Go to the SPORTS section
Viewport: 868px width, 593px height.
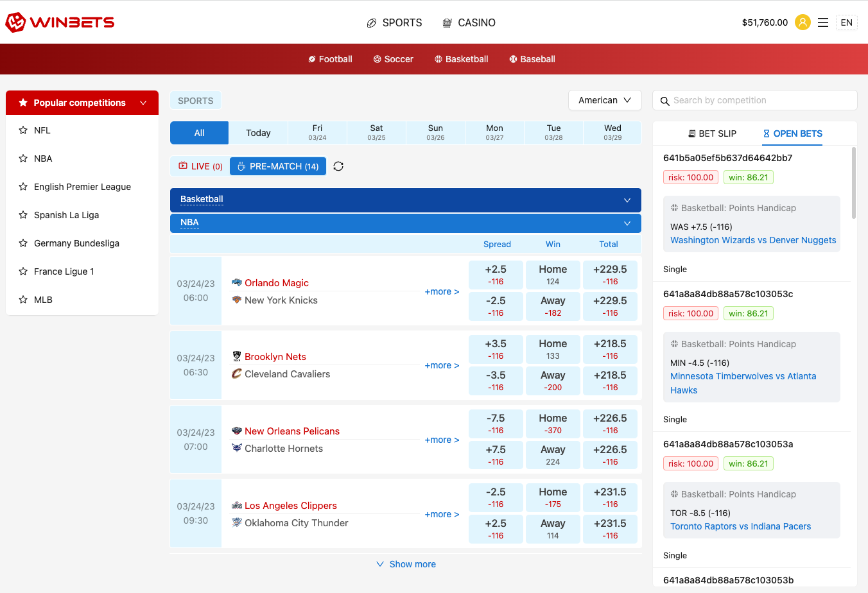[394, 22]
